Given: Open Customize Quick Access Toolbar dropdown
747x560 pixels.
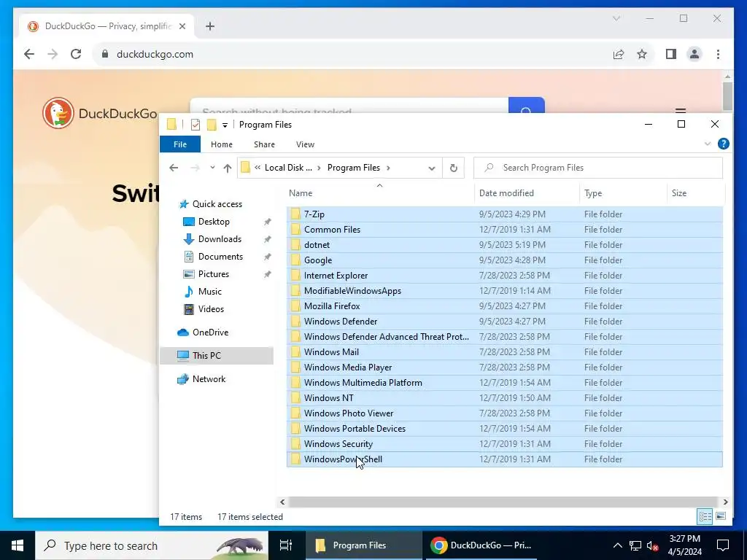Looking at the screenshot, I should point(225,125).
